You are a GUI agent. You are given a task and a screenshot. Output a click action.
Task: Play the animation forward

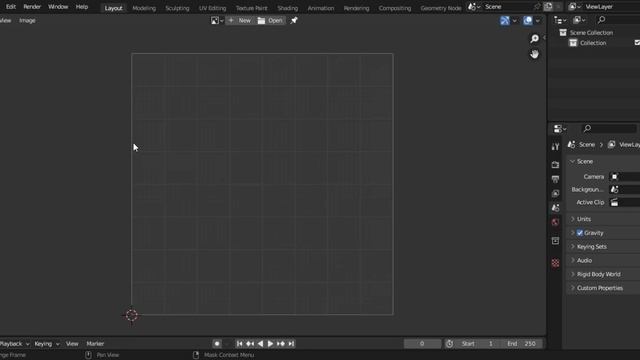(x=270, y=344)
